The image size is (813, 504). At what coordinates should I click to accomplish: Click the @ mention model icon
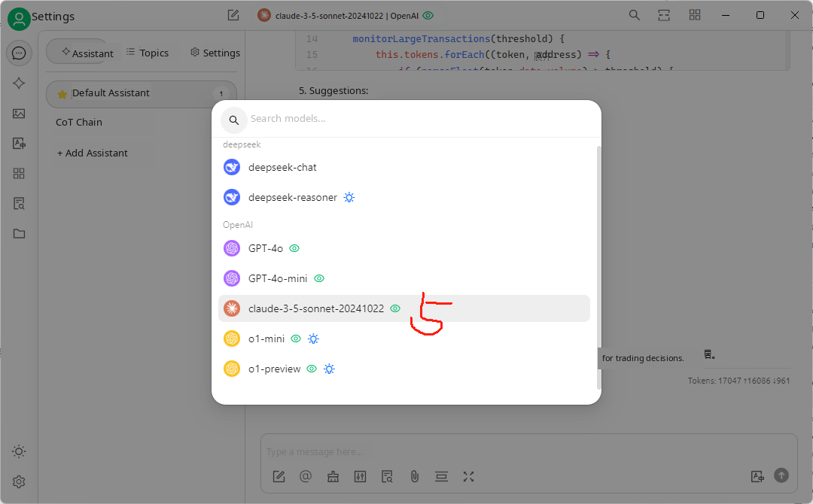click(x=306, y=477)
